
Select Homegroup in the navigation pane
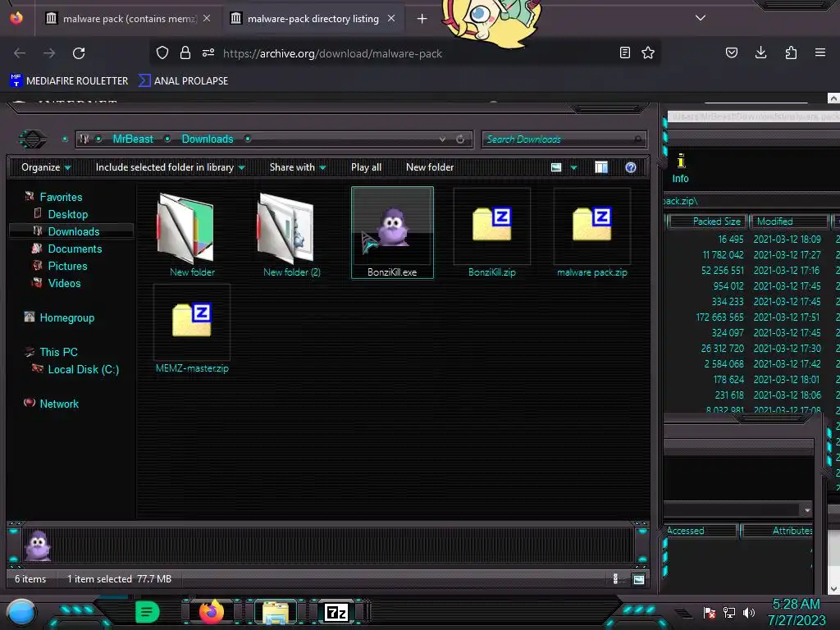point(66,317)
